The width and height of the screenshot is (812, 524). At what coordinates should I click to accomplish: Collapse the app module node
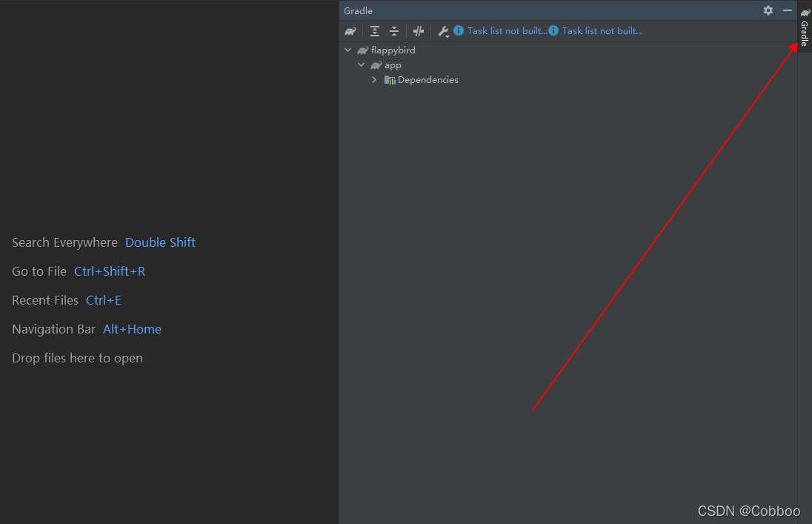click(x=361, y=64)
